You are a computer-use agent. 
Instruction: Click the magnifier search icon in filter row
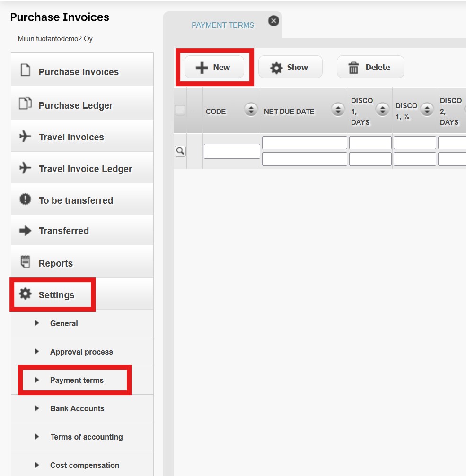(180, 151)
